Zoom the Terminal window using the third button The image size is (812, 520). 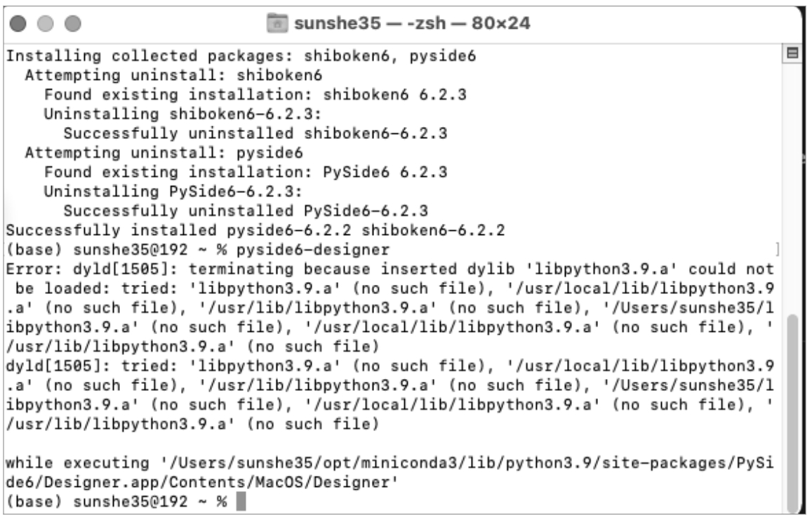click(72, 23)
